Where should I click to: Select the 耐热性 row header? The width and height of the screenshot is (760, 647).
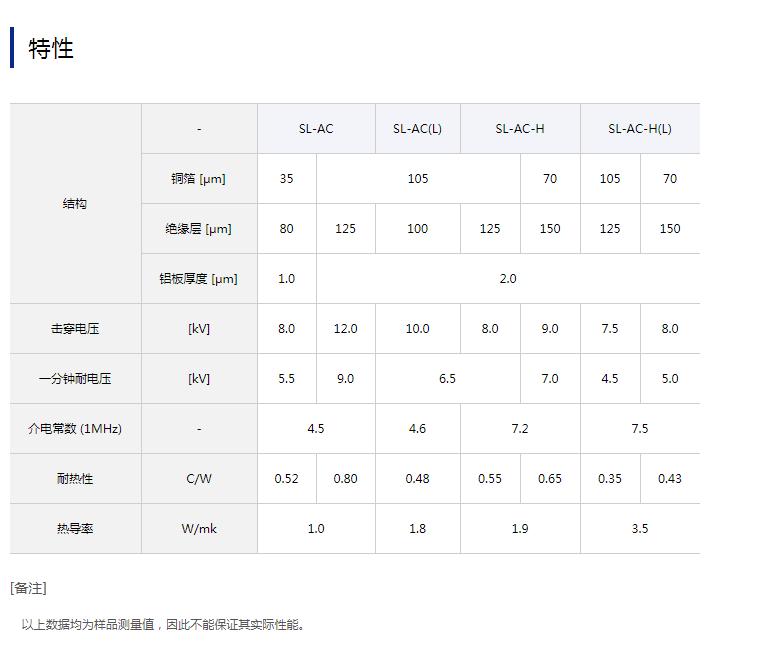75,479
